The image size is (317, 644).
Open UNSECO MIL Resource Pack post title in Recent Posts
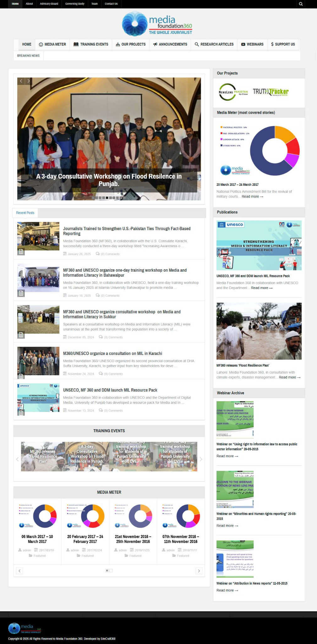pyautogui.click(x=110, y=390)
